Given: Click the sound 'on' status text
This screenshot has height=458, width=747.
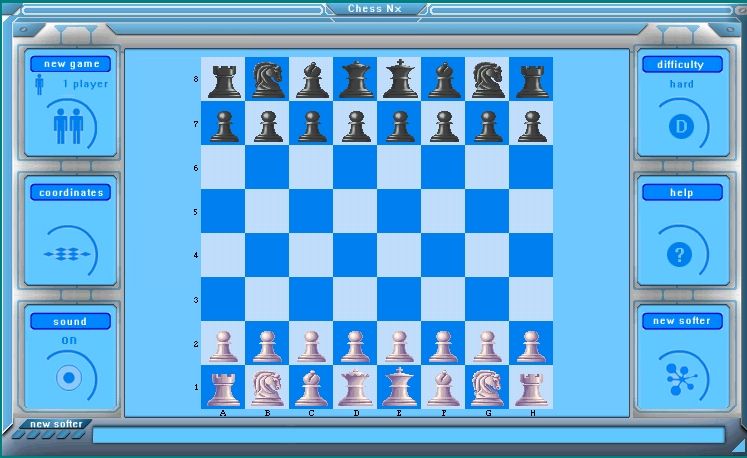Looking at the screenshot, I should pos(69,340).
